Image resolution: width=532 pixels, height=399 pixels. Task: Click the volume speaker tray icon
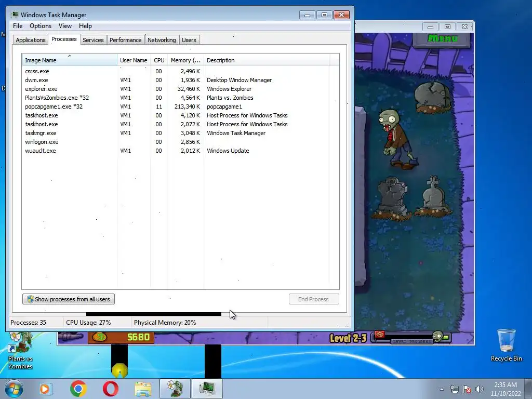(480, 389)
